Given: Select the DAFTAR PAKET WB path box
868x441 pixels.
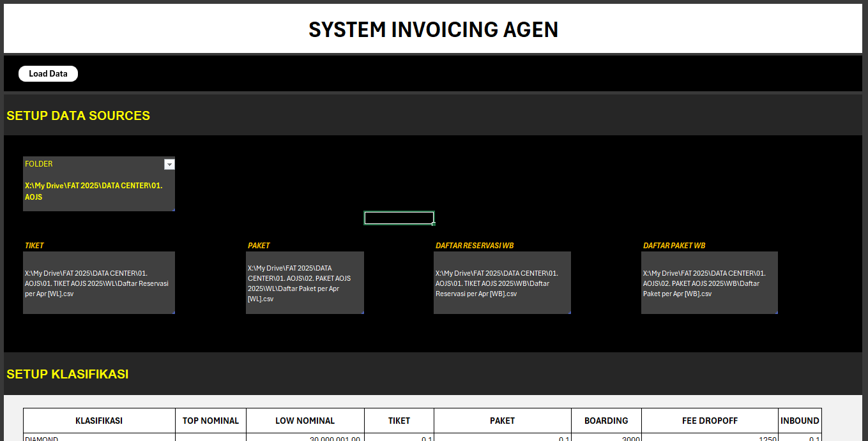Looking at the screenshot, I should (x=709, y=283).
